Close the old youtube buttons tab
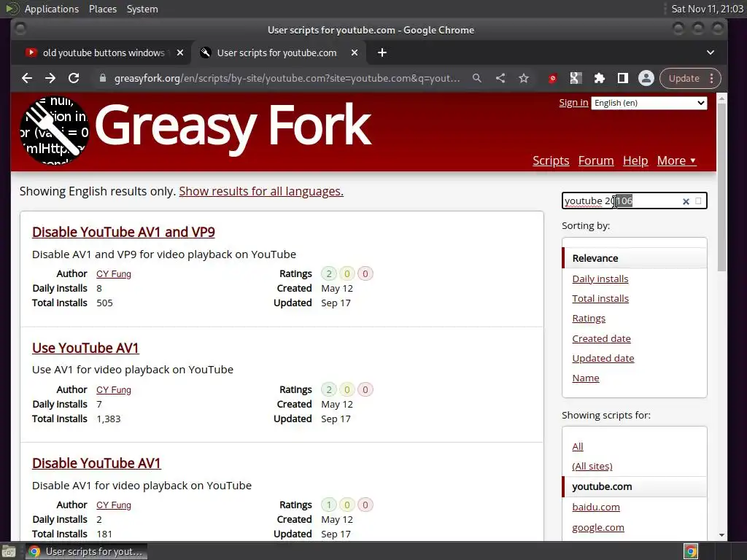The image size is (747, 560). tap(180, 52)
